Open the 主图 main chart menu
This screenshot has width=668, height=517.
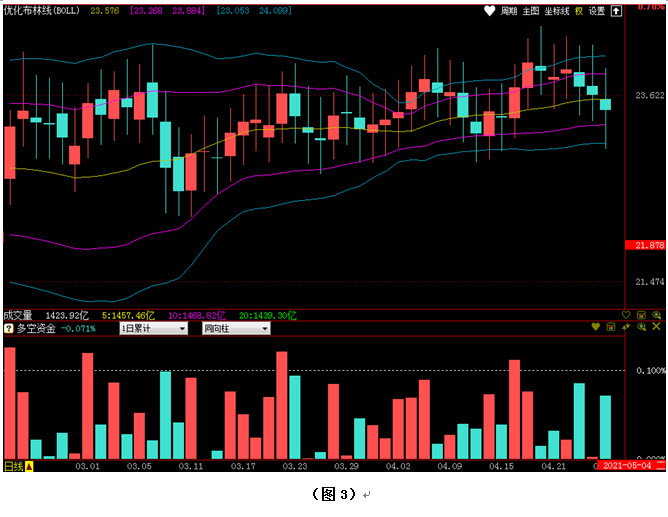click(531, 11)
